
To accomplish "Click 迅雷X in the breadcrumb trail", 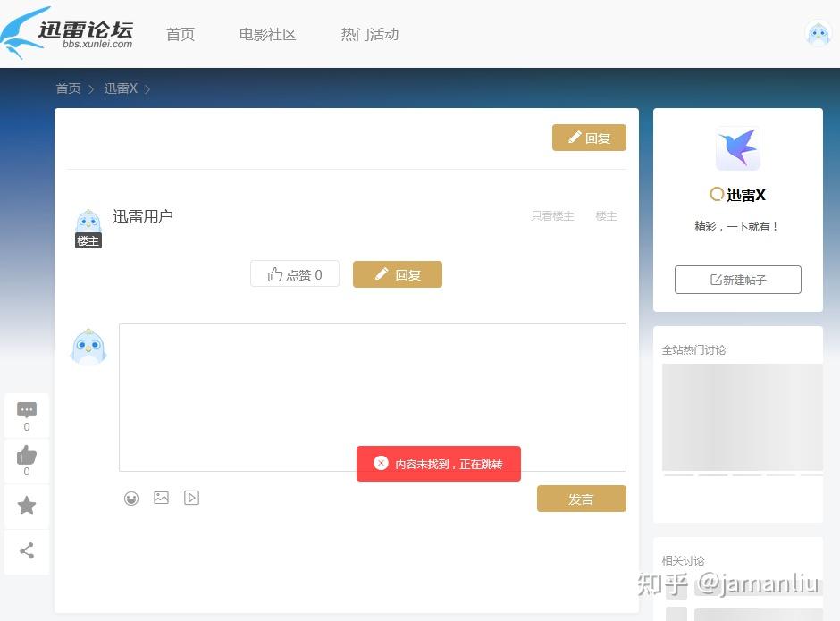I will [x=120, y=88].
